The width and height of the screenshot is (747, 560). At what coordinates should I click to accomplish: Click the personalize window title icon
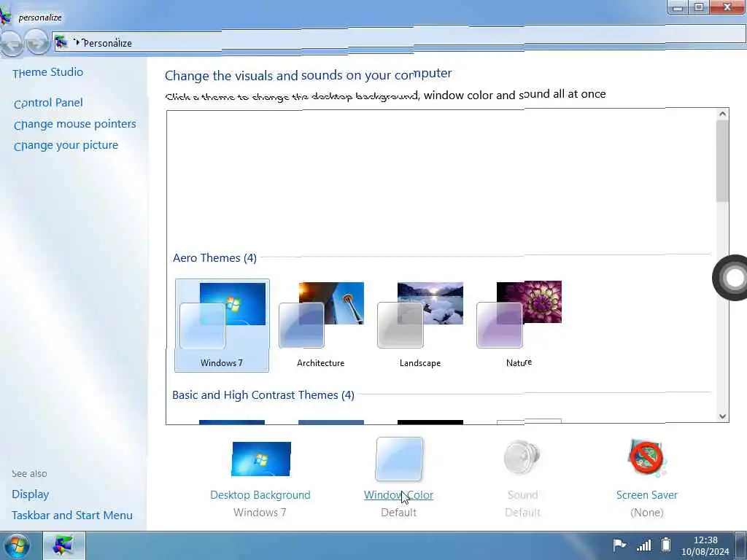pos(5,16)
